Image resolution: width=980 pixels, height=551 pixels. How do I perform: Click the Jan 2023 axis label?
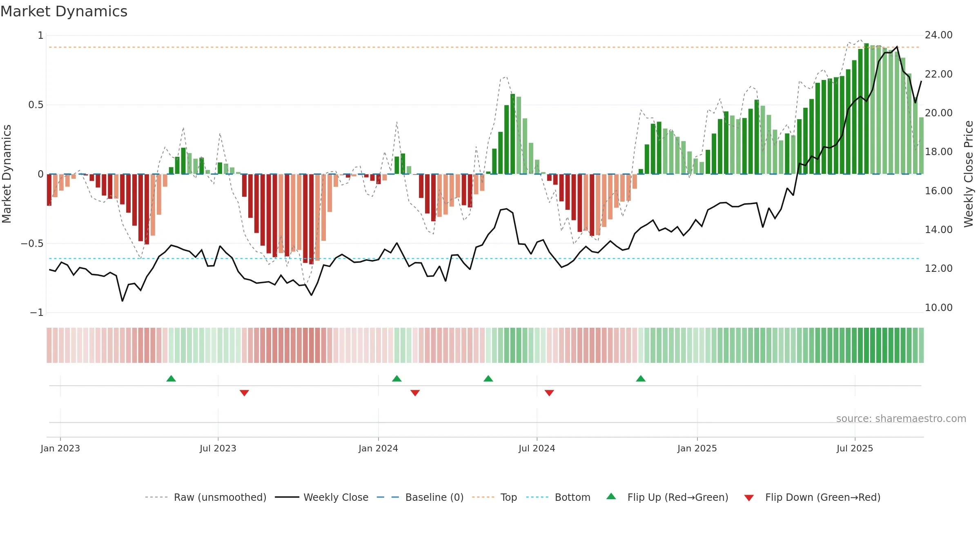[x=60, y=448]
